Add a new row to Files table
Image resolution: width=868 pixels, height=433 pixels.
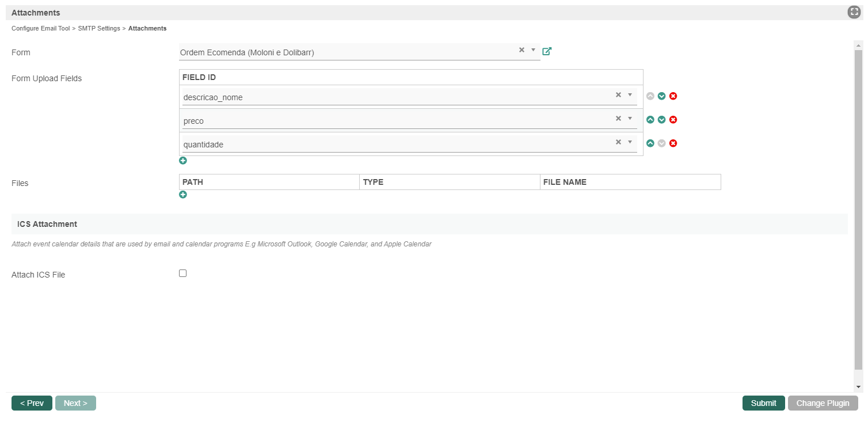coord(183,195)
